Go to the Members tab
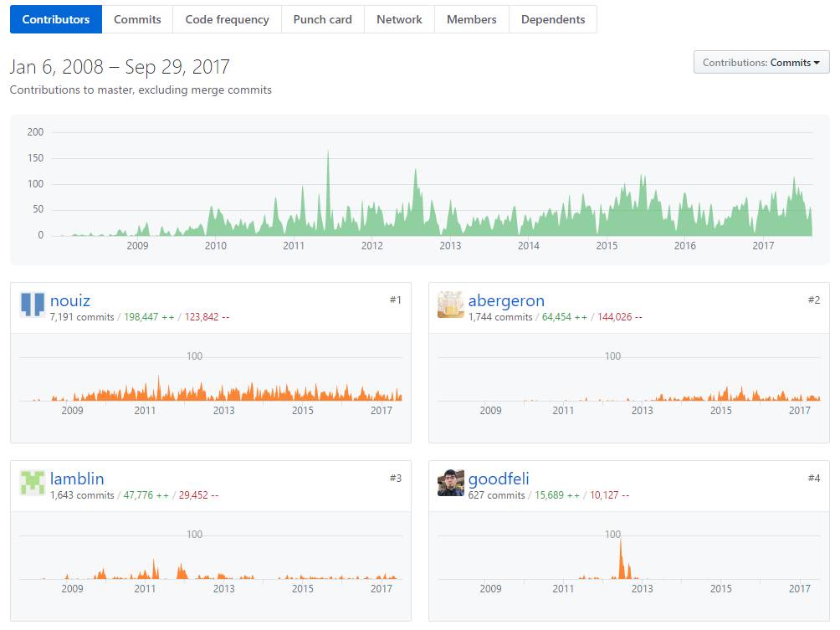 [x=471, y=19]
